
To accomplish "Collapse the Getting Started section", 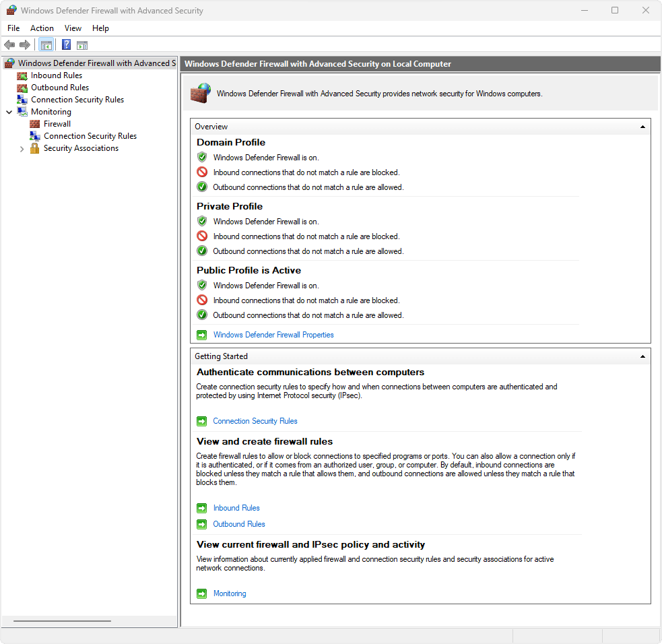I will (642, 356).
